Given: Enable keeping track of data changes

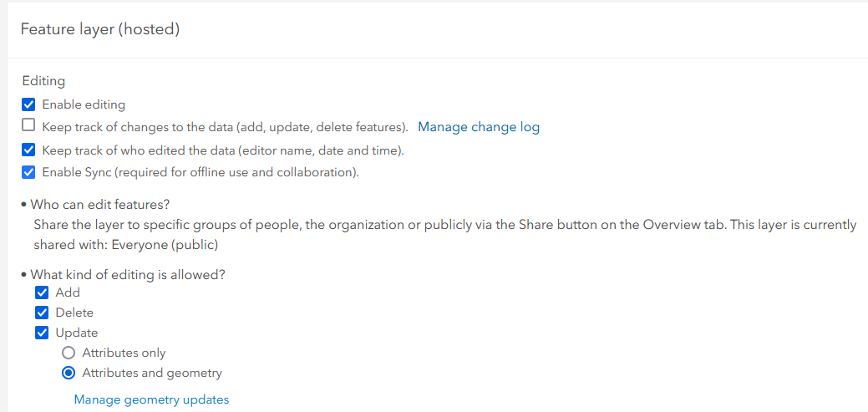Looking at the screenshot, I should pos(28,126).
